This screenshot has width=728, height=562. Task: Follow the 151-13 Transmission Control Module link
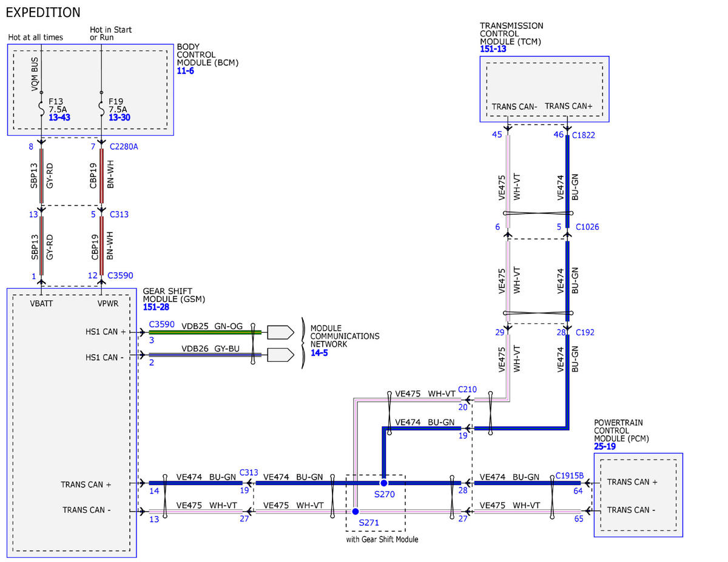[x=493, y=49]
